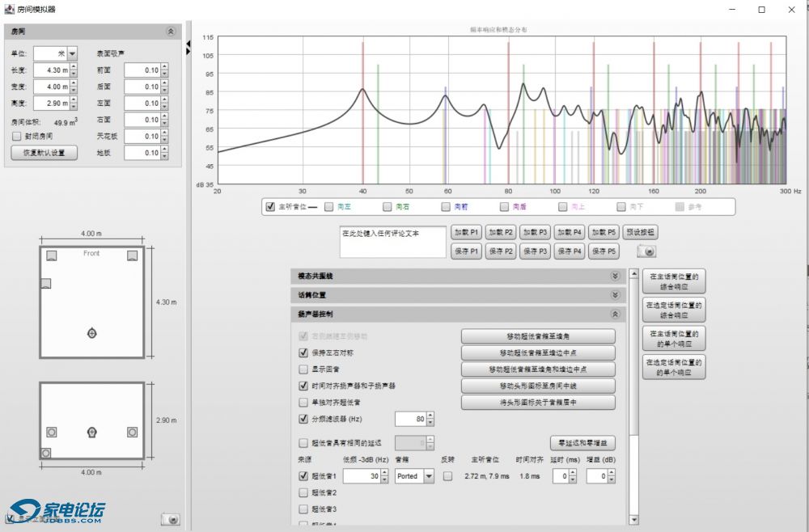Viewport: 809px width, 532px height.
Task: Enable the 显示回音 checkbox
Action: coord(303,369)
